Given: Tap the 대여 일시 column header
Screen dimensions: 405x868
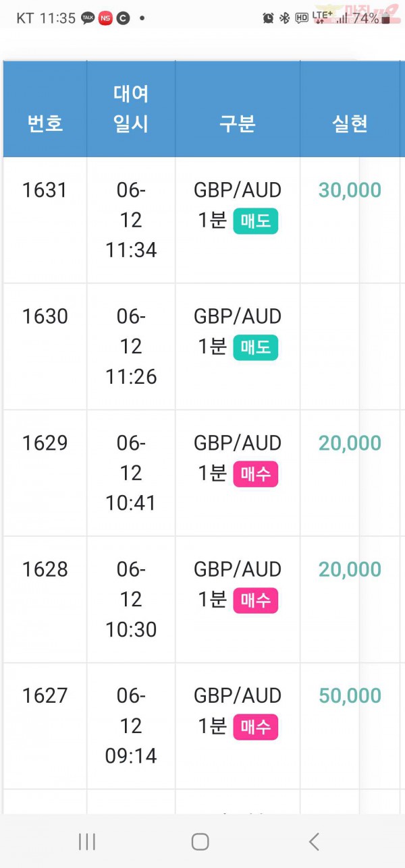Looking at the screenshot, I should 131,109.
